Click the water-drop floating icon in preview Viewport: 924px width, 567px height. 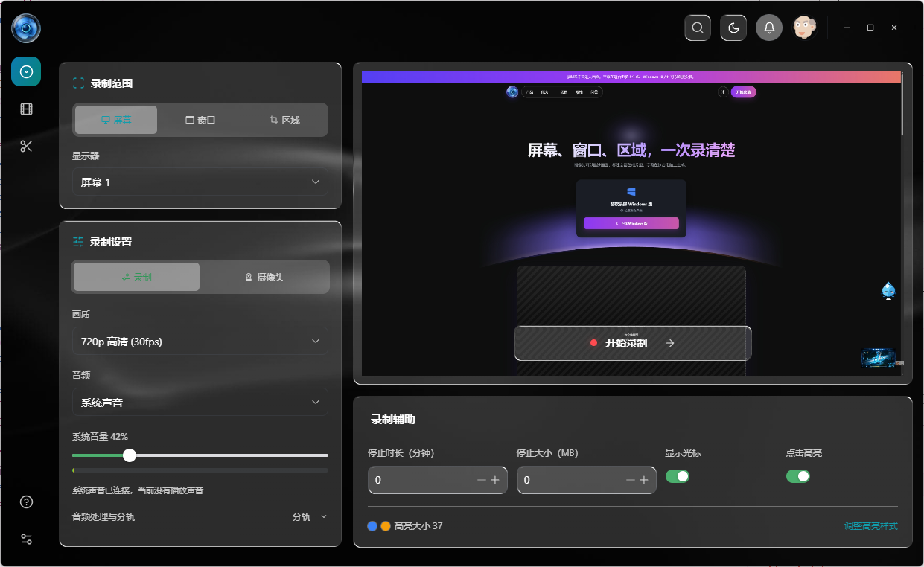[888, 290]
